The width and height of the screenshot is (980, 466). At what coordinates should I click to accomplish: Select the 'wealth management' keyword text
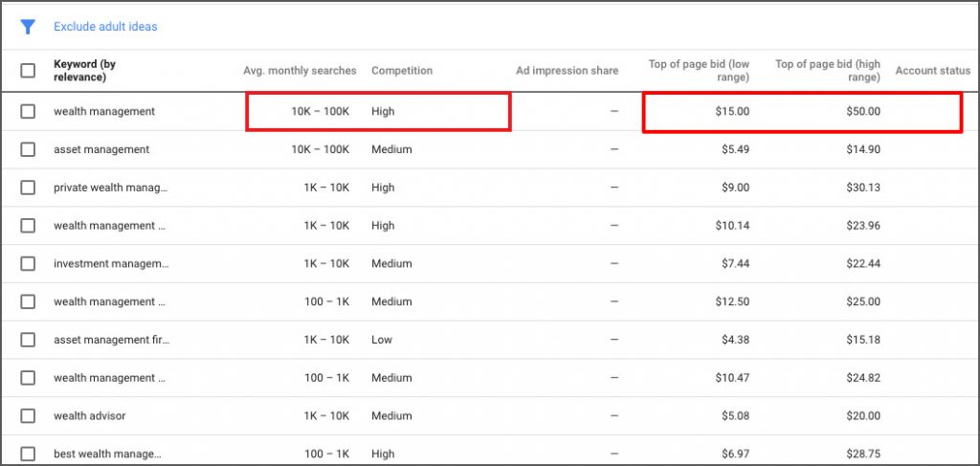click(104, 111)
